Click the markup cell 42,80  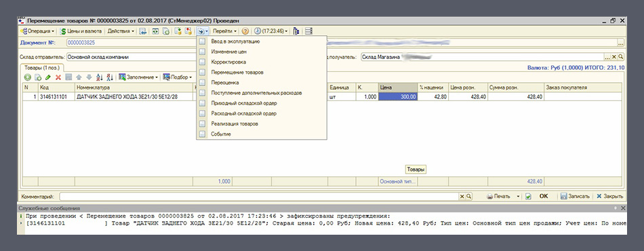coord(432,96)
